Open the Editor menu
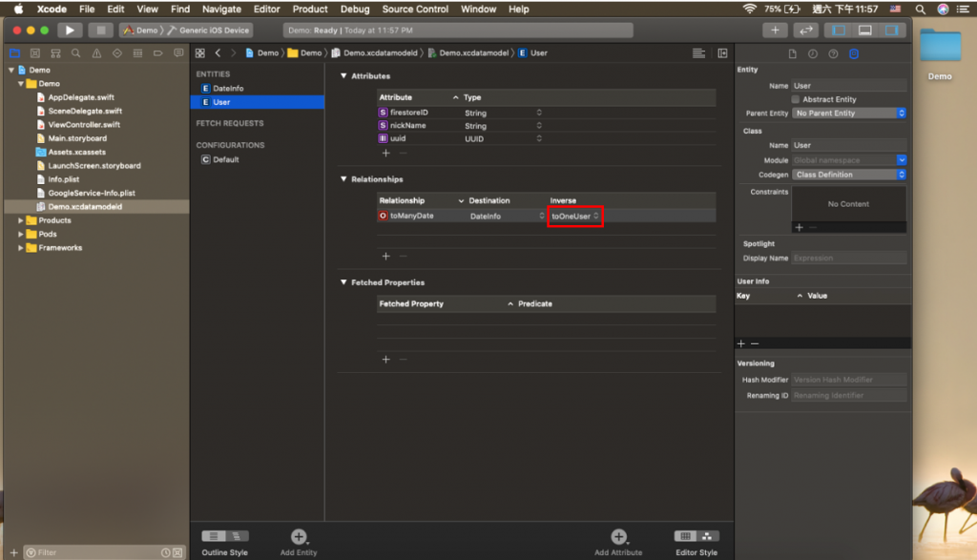 pos(267,9)
